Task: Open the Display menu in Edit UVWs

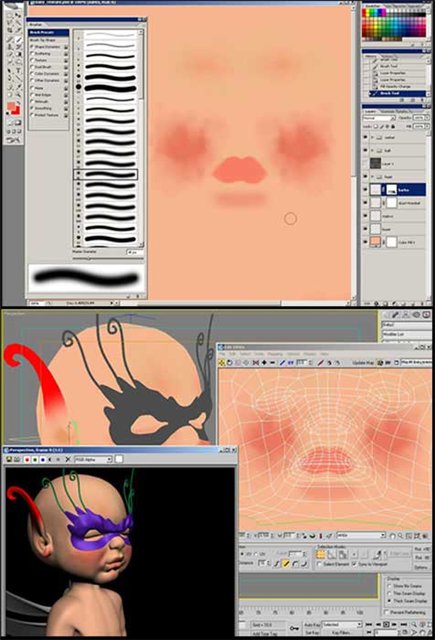Action: [x=310, y=353]
